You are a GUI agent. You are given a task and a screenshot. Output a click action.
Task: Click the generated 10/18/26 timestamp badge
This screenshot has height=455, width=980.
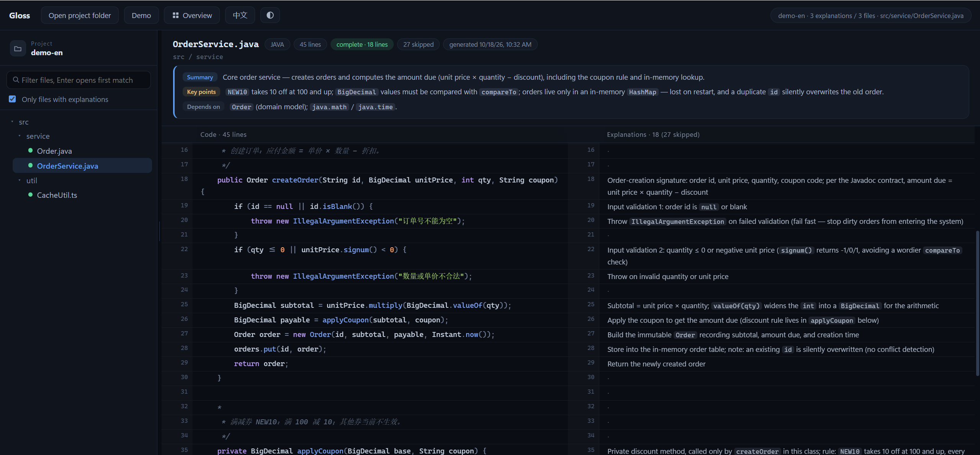click(x=490, y=44)
